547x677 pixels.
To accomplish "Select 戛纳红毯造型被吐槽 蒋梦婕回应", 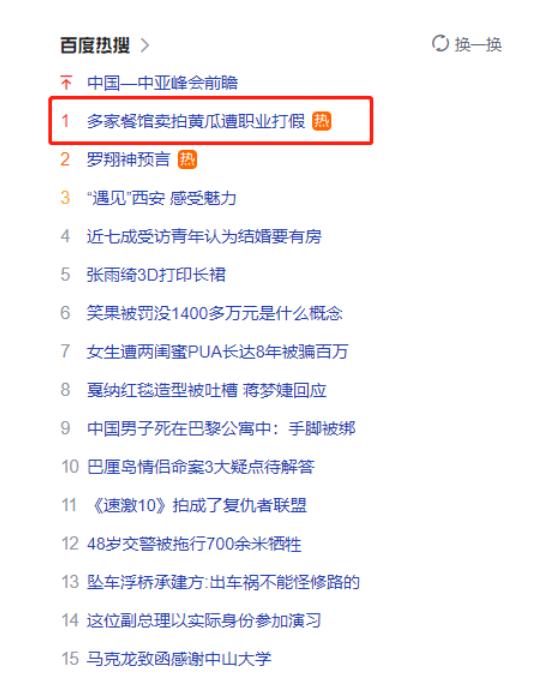I will pos(206,390).
